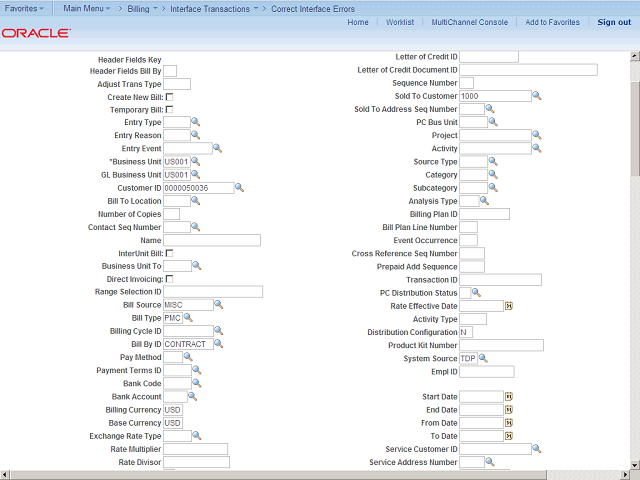Click the vertical scrollbar up arrow
Viewport: 640px width, 480px height.
(635, 56)
